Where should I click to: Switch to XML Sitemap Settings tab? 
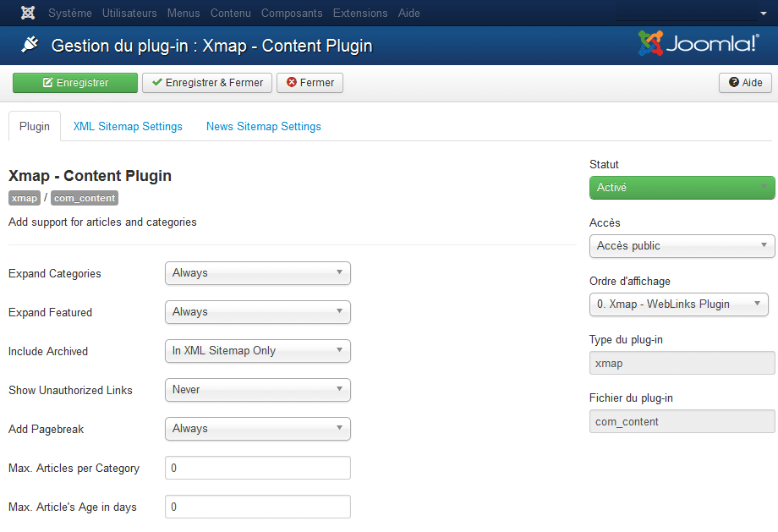(x=128, y=127)
